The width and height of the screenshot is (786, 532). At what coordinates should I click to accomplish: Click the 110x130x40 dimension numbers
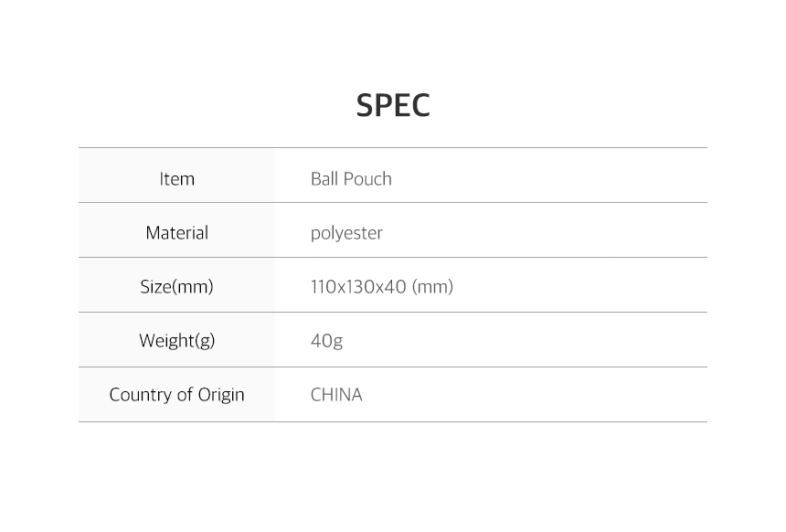(x=358, y=287)
